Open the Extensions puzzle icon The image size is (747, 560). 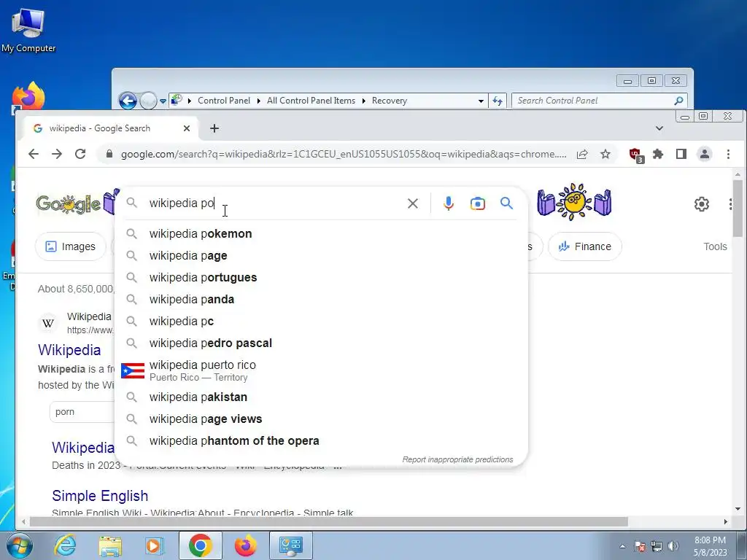(658, 154)
